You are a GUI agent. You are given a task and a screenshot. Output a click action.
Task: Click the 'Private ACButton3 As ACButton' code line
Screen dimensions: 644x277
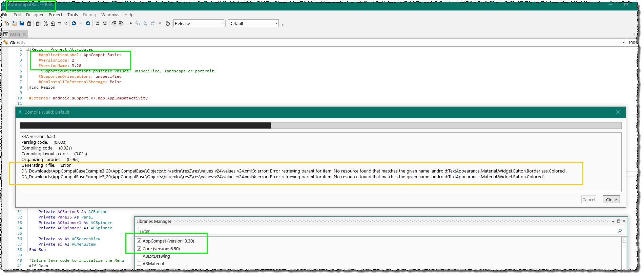tap(73, 212)
